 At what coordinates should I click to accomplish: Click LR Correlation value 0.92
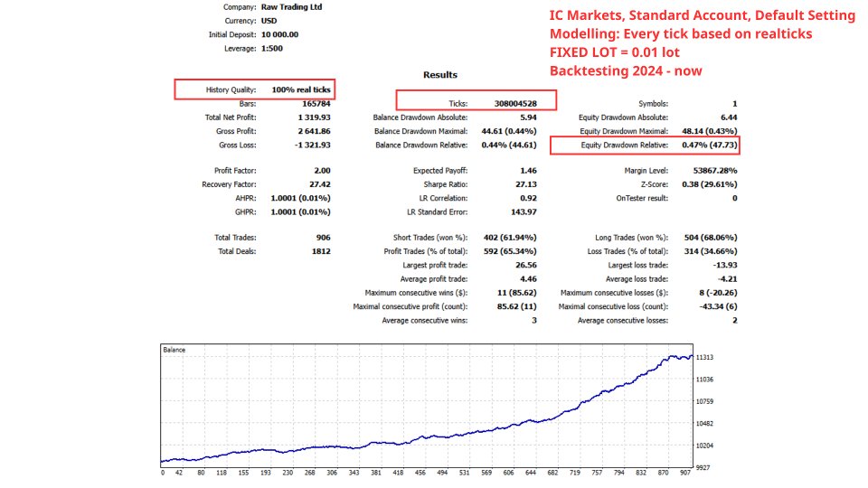click(528, 199)
